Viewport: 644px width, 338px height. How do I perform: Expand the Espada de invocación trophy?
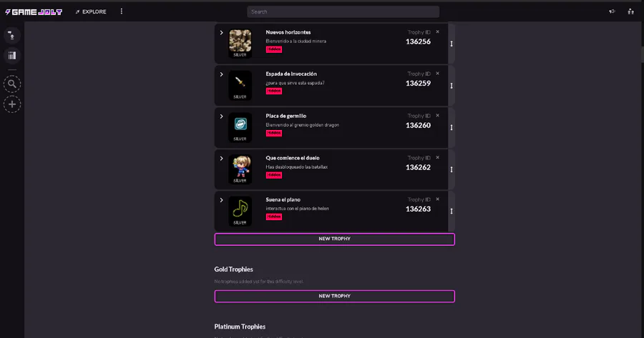[221, 74]
